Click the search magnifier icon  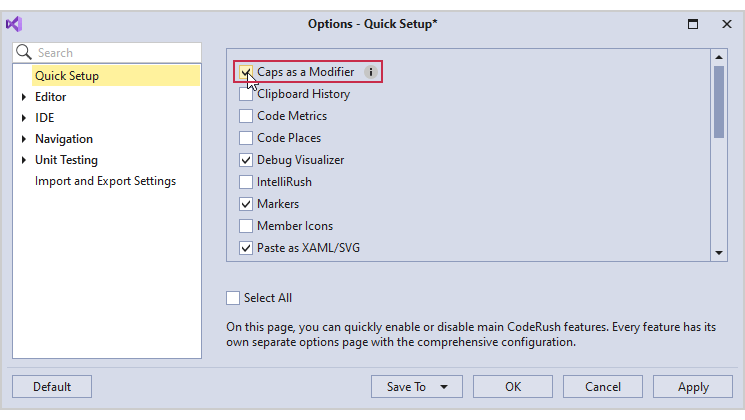click(25, 52)
